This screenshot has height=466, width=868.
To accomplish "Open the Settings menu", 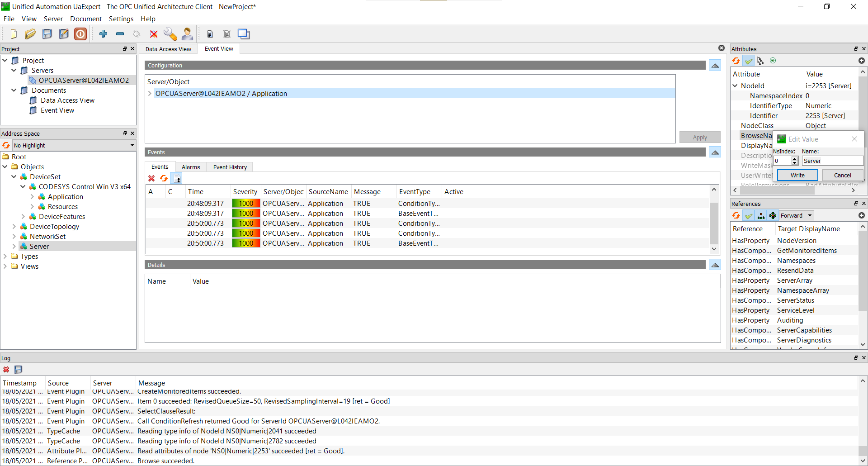I will pos(121,19).
